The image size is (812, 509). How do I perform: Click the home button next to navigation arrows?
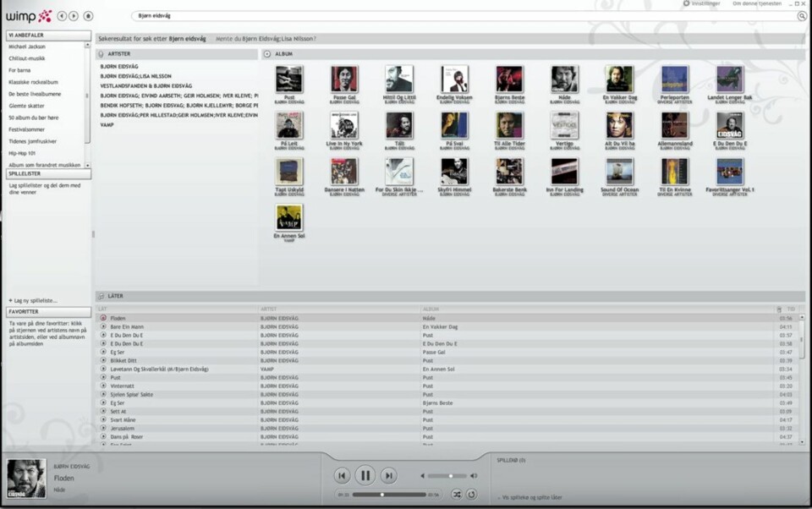pyautogui.click(x=88, y=16)
